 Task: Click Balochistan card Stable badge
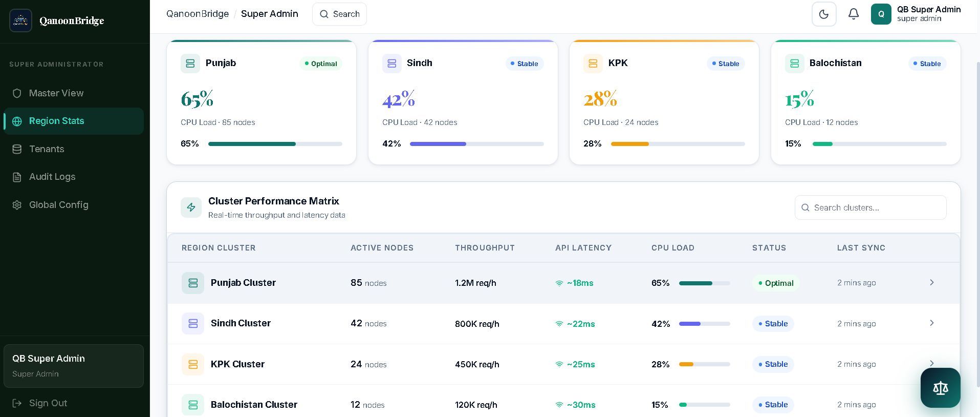(x=927, y=64)
